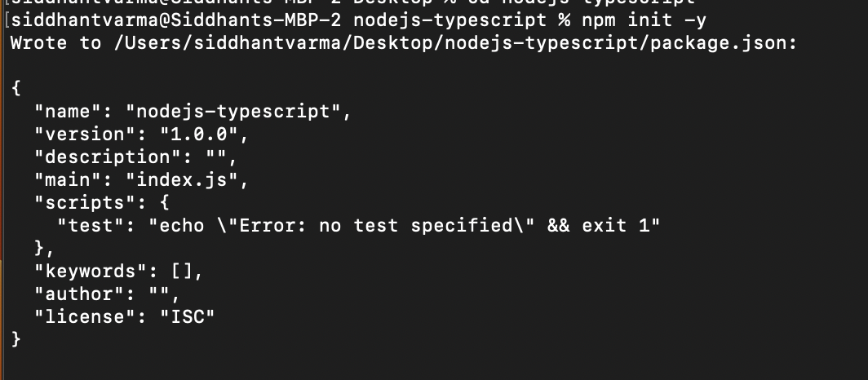
Task: Click the "ISC" license value
Action: click(x=187, y=316)
